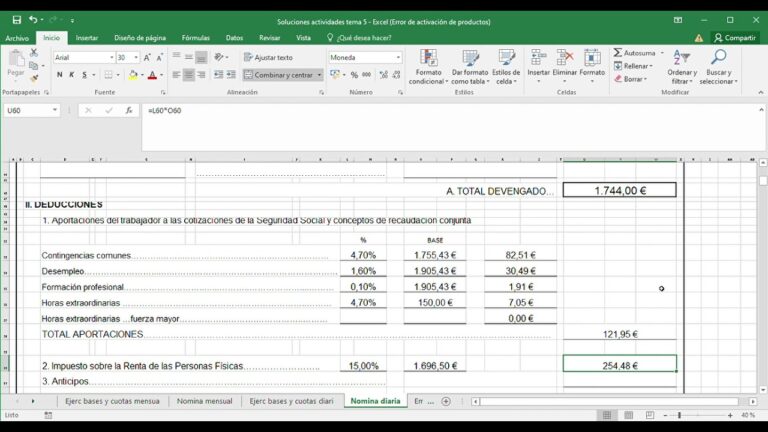Click the formula bar containing =L60*O60
Screen dimensions: 768x432
click(453, 126)
